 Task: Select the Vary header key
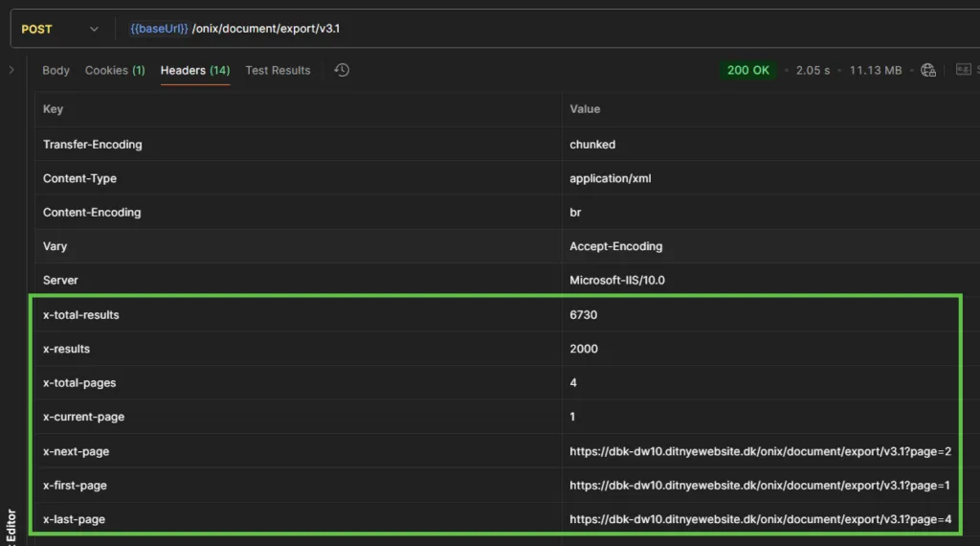tap(55, 246)
